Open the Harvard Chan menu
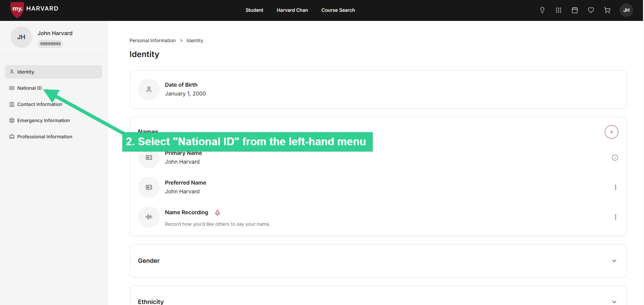The width and height of the screenshot is (644, 305). click(292, 10)
